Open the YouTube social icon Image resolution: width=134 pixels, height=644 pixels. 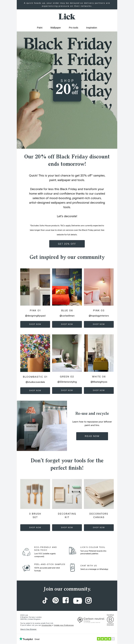point(77,601)
